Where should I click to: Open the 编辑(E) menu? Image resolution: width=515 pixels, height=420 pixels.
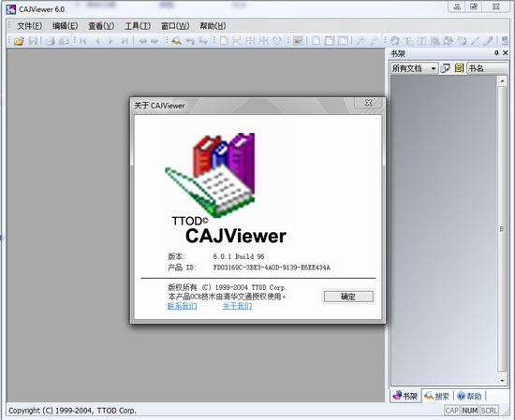click(65, 26)
